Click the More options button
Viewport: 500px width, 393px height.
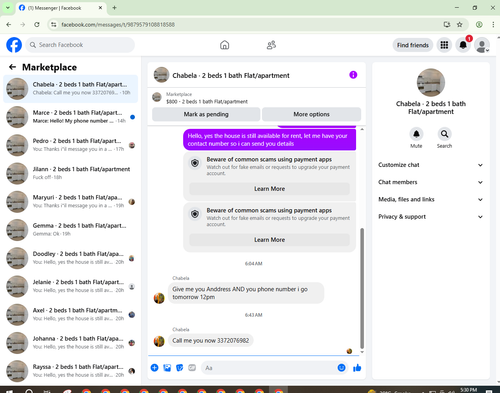click(x=311, y=114)
